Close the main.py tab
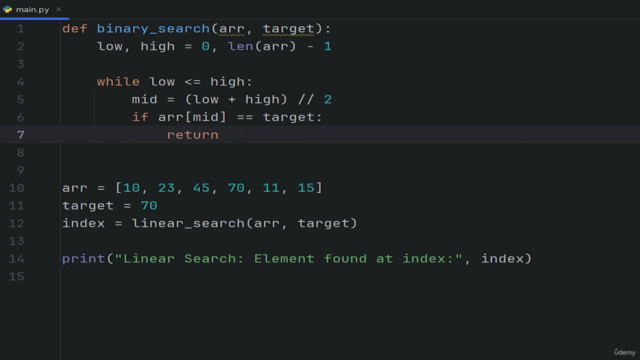Viewport: 640px width, 360px height. tap(58, 9)
